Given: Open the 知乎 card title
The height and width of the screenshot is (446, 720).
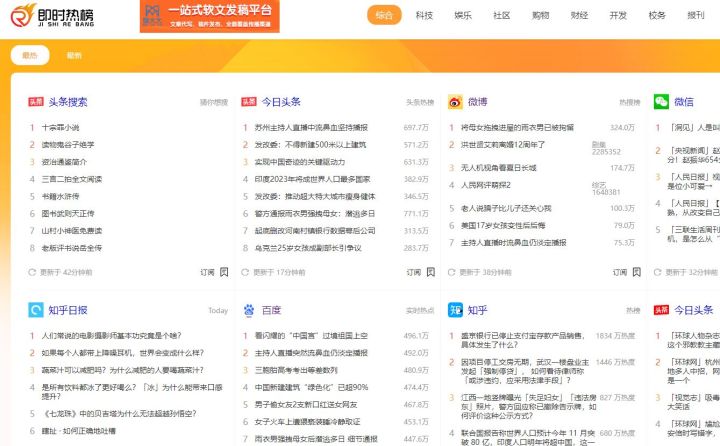Looking at the screenshot, I should (x=478, y=311).
